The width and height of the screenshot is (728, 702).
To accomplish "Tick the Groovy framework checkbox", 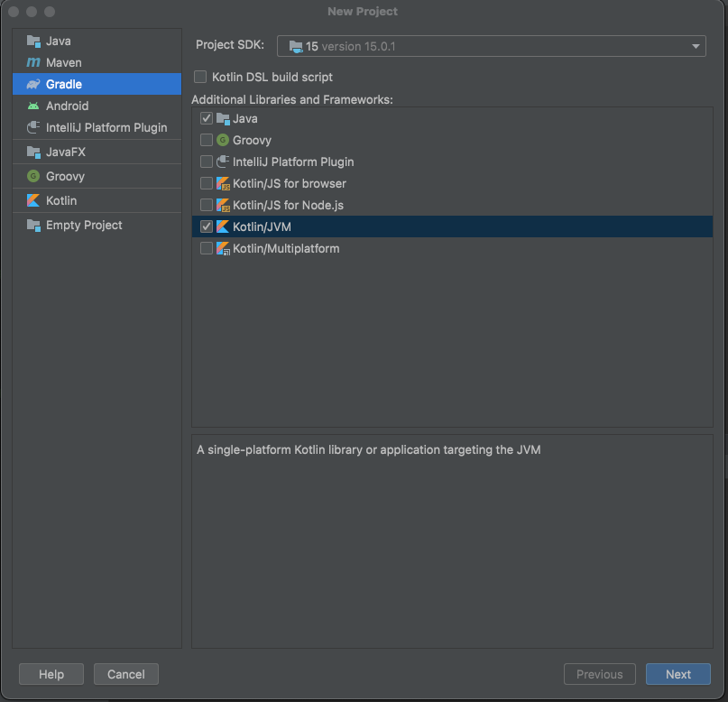I will point(207,141).
